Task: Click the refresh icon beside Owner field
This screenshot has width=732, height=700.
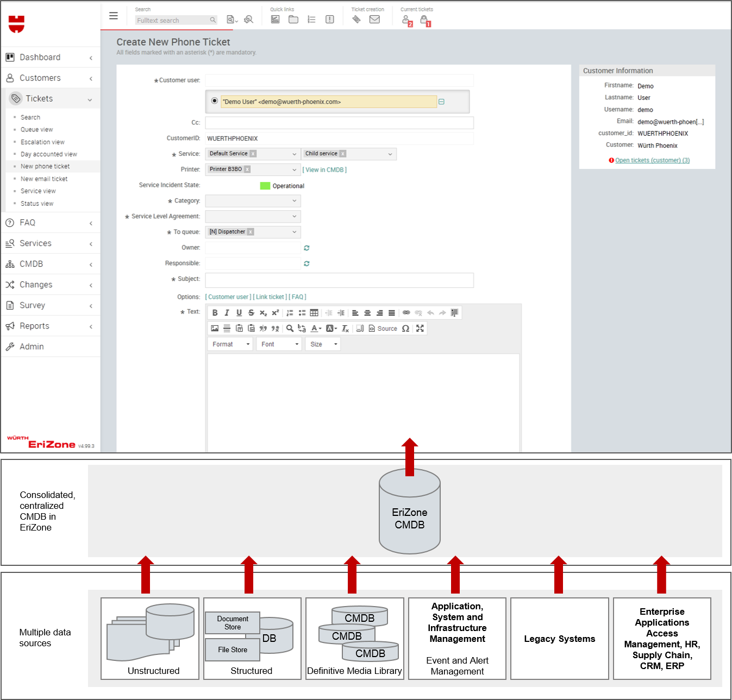Action: tap(306, 248)
